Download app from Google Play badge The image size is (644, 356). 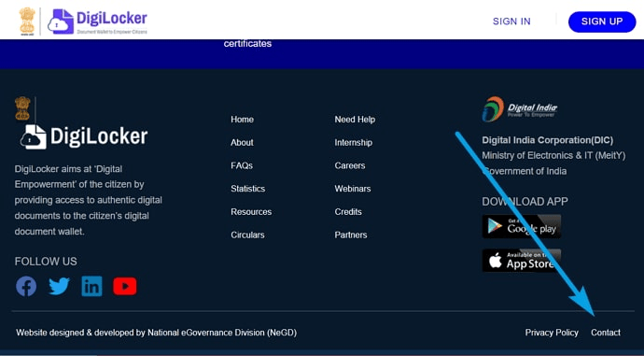(521, 226)
